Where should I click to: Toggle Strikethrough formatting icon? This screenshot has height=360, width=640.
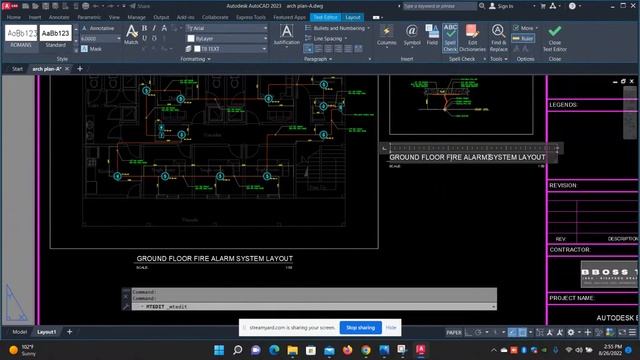(x=164, y=28)
